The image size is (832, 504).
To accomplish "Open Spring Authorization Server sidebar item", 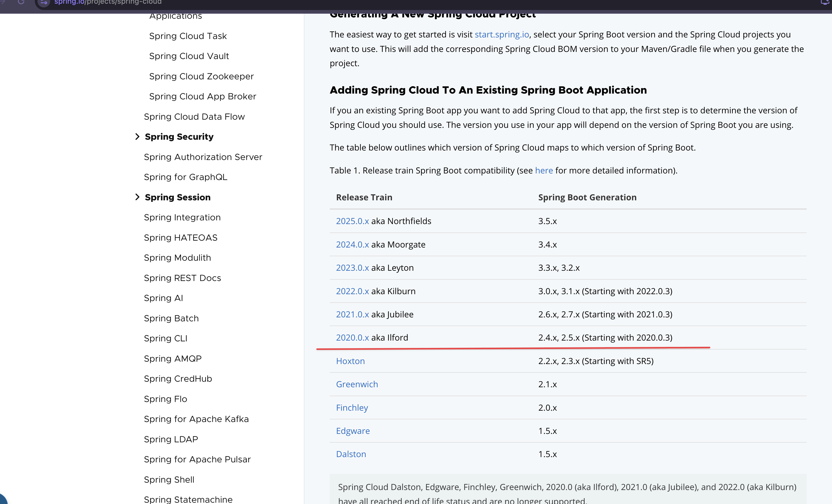I will tap(203, 157).
